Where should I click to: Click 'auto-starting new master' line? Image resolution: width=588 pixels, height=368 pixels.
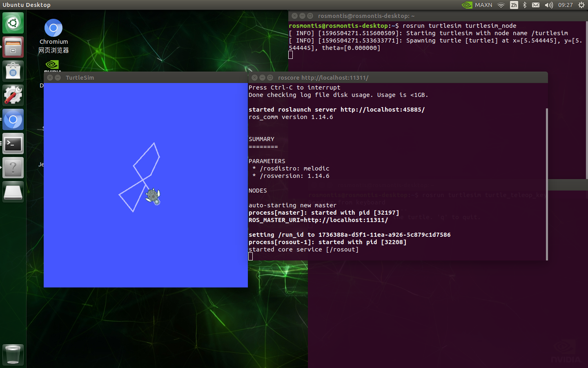click(x=292, y=205)
